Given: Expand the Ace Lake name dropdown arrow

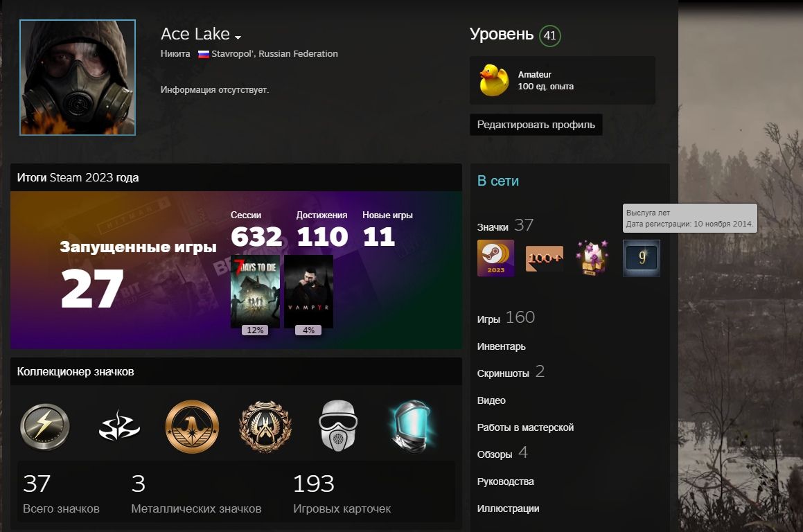Looking at the screenshot, I should click(238, 37).
